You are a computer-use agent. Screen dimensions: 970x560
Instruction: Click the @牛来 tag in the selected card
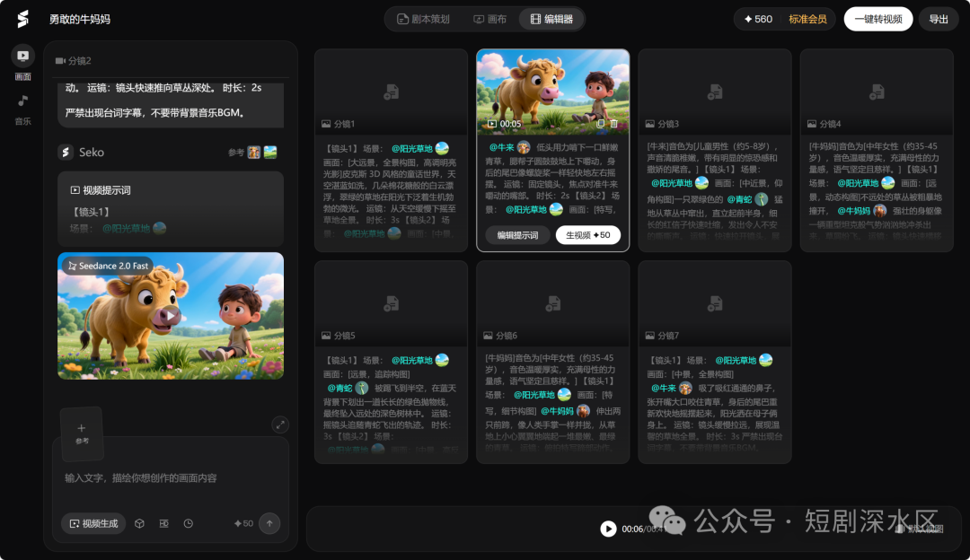click(502, 148)
